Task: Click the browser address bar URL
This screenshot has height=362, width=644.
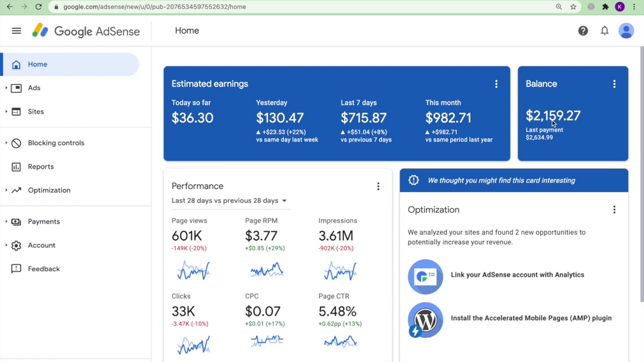Action: 154,6
